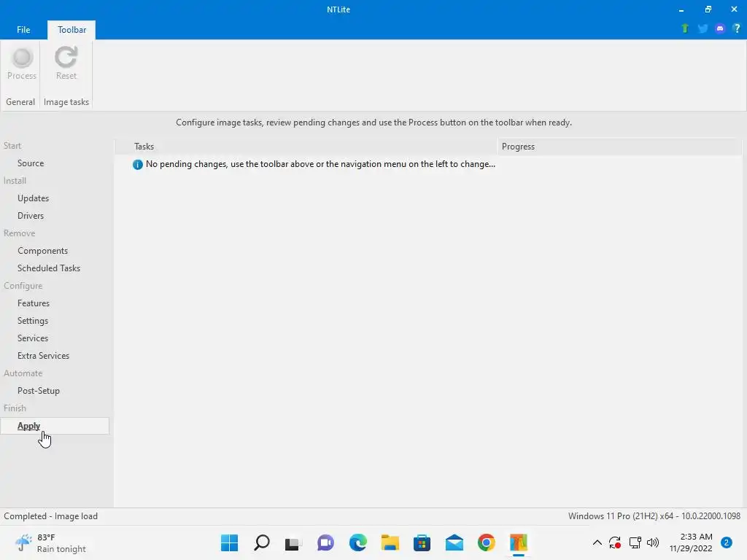Click the Reset image tasks icon
Image resolution: width=747 pixels, height=560 pixels.
pos(66,63)
